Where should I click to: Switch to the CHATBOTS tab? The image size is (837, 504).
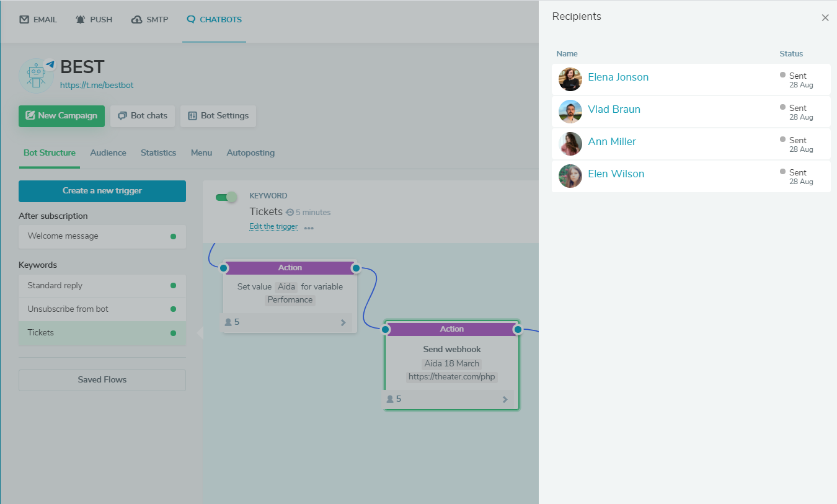coord(214,19)
